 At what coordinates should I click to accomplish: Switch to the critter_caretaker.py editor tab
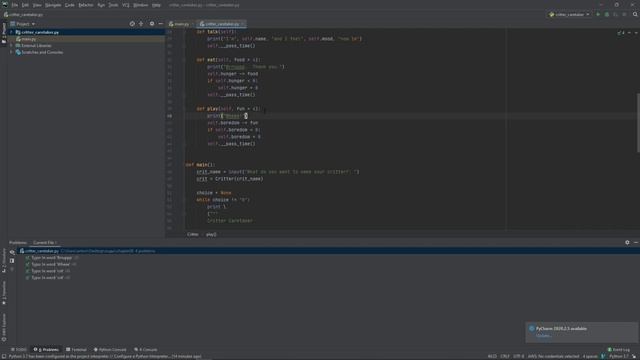pyautogui.click(x=222, y=24)
